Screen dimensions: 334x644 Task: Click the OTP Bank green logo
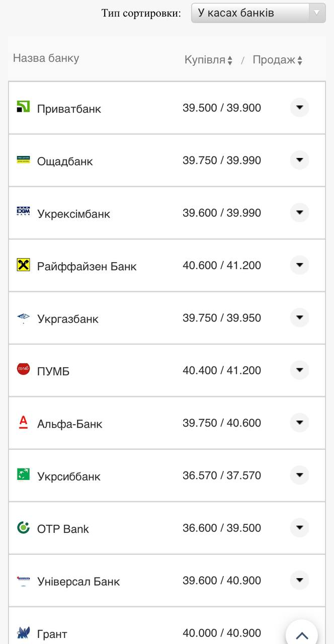coord(23,527)
